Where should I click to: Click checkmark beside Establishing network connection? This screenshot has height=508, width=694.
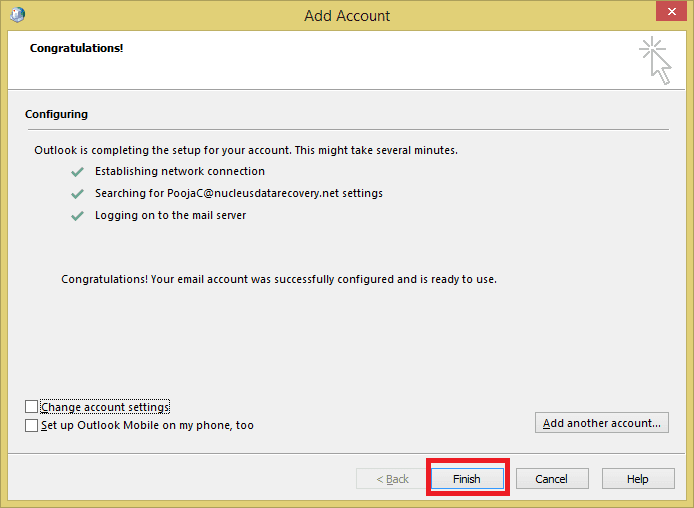pyautogui.click(x=77, y=172)
